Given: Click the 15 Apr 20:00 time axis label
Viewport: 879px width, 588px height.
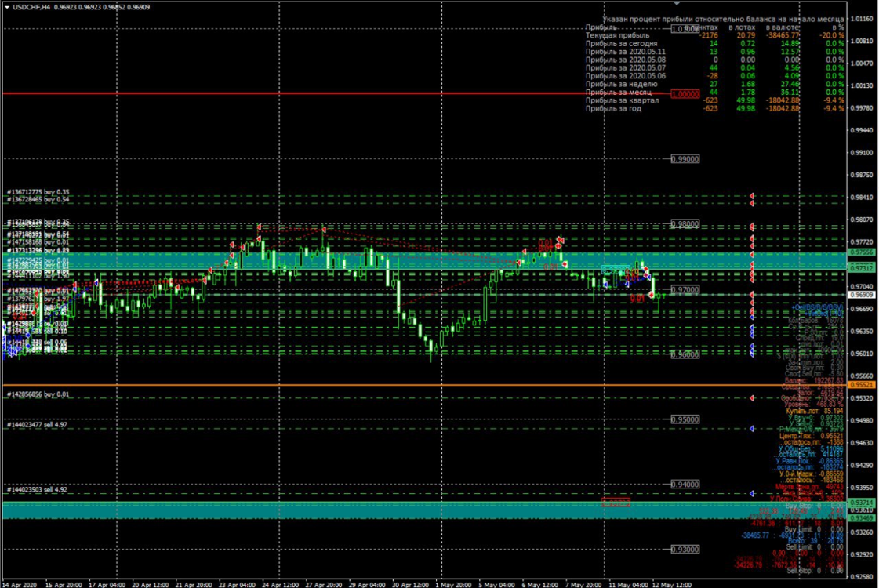Looking at the screenshot, I should coord(64,585).
